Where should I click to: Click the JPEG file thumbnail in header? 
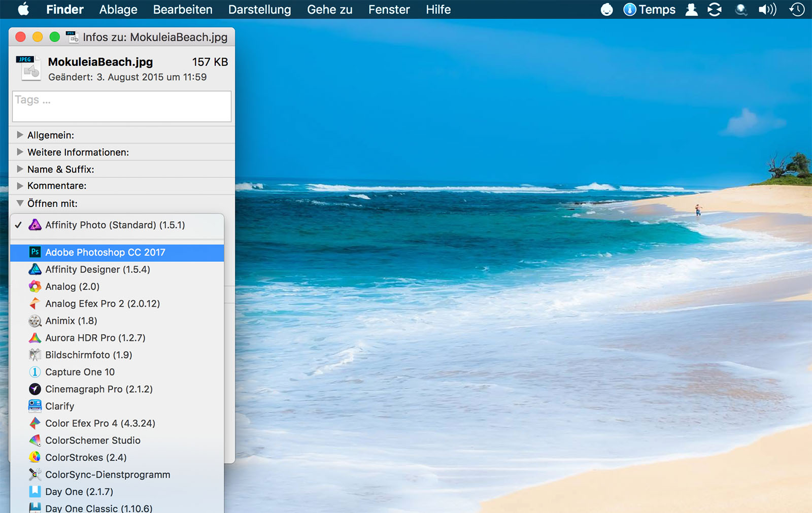(x=28, y=69)
